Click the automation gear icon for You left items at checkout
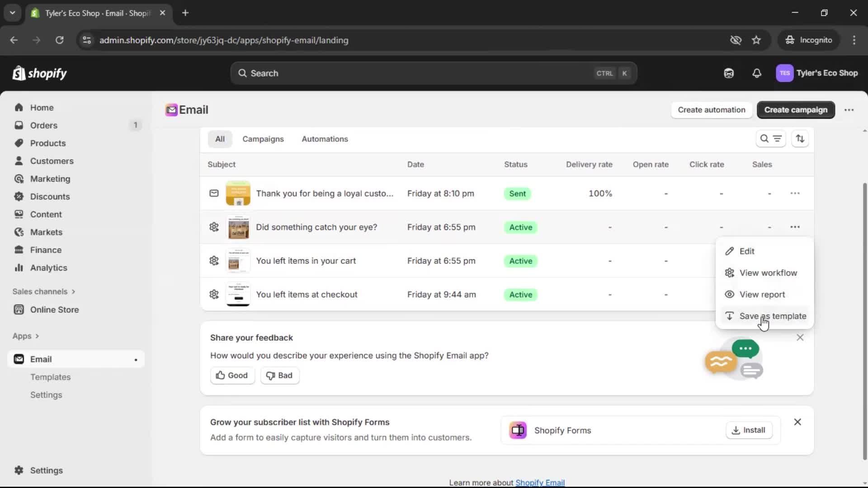 click(214, 295)
